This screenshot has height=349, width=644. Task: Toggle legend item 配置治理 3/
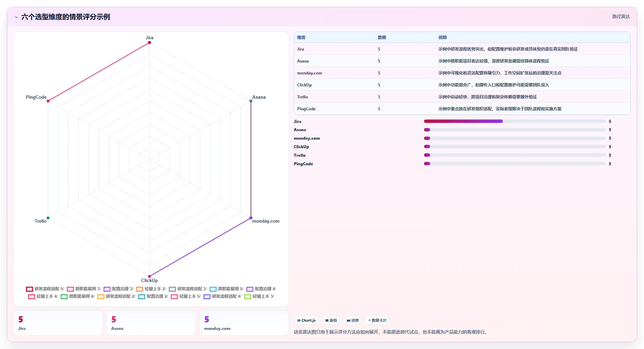tap(119, 289)
